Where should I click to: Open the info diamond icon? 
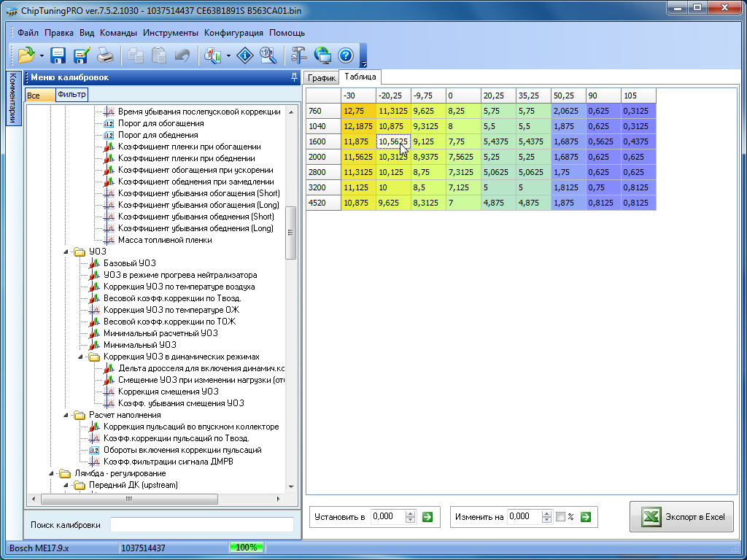click(x=246, y=55)
